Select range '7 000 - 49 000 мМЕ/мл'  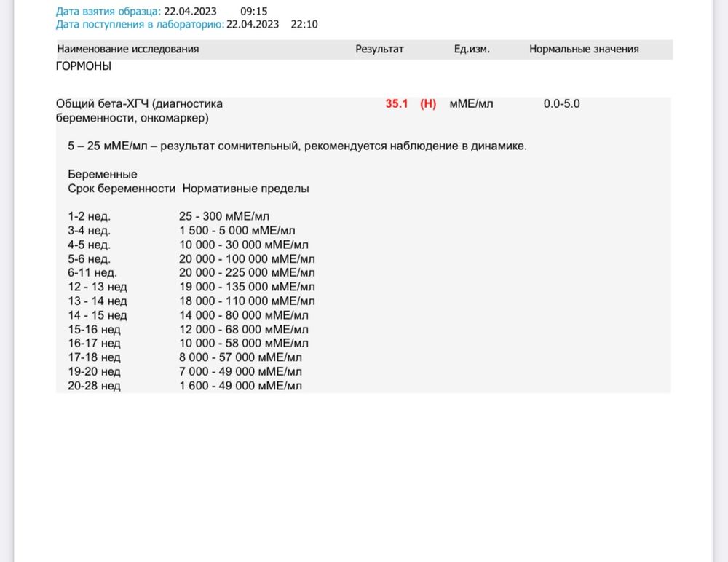[240, 371]
